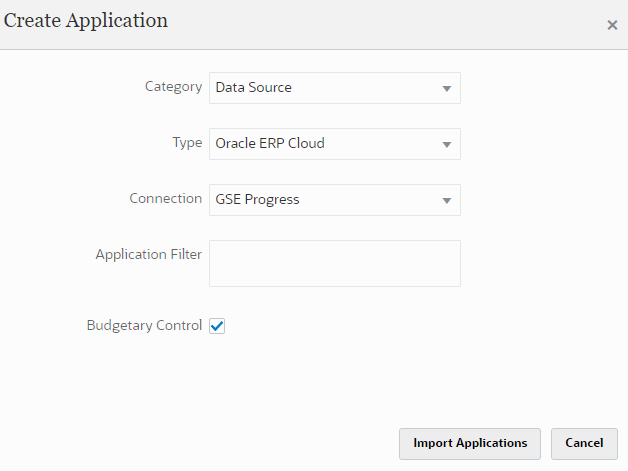Uncheck the Budgetary Control checkbox

click(217, 326)
